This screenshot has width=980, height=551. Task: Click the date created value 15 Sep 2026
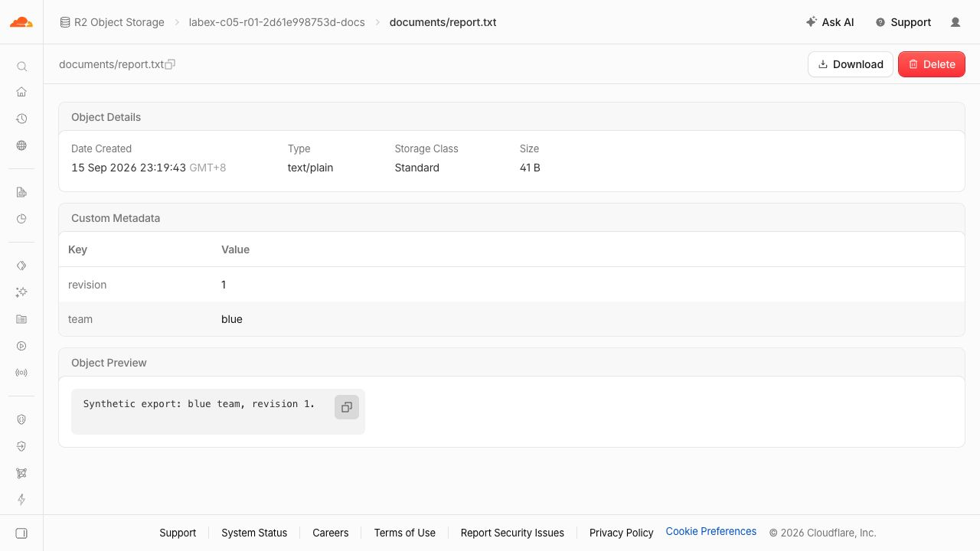[x=149, y=168]
